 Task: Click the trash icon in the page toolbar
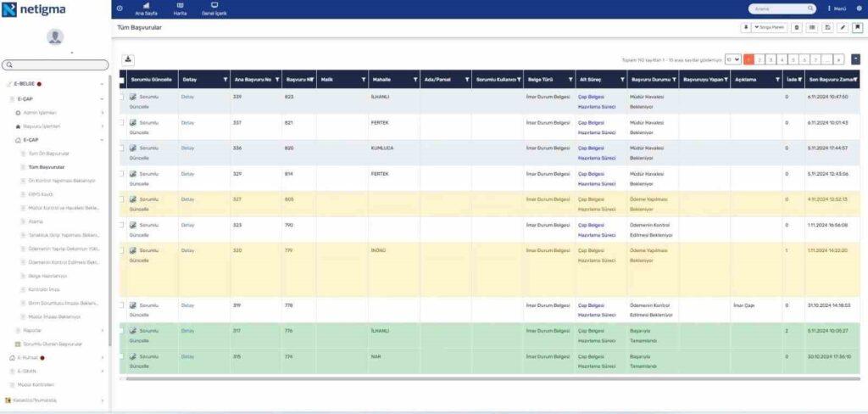pyautogui.click(x=796, y=28)
